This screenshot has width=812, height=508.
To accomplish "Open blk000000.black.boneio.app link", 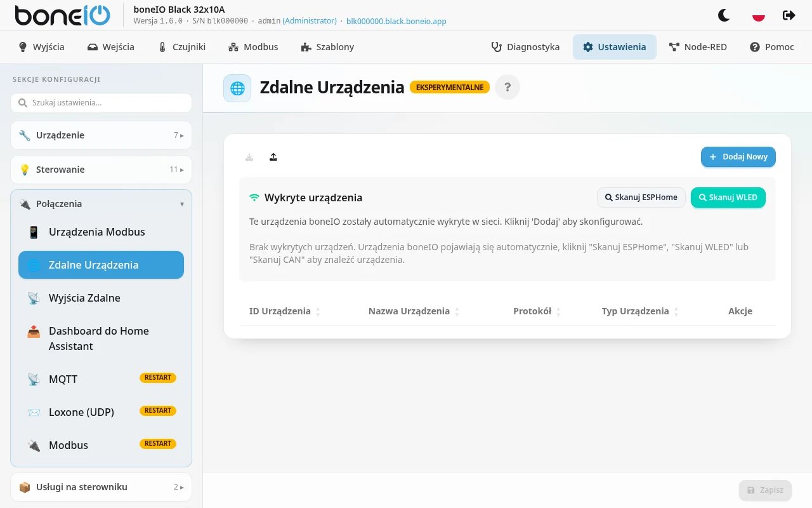I will 396,21.
